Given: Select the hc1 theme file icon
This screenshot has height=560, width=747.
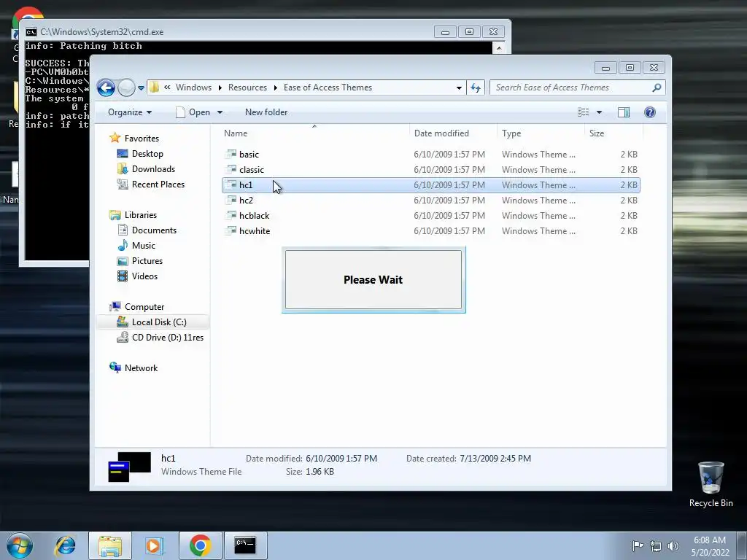Looking at the screenshot, I should pyautogui.click(x=231, y=184).
